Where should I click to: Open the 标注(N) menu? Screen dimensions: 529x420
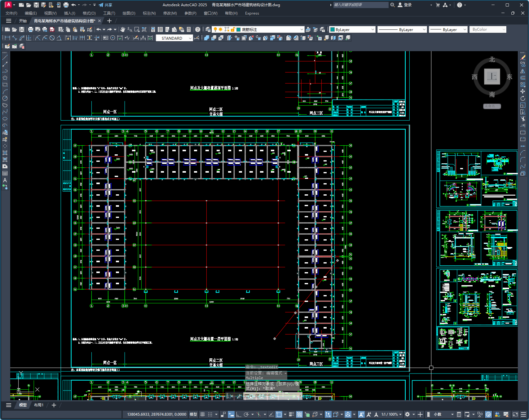point(149,13)
